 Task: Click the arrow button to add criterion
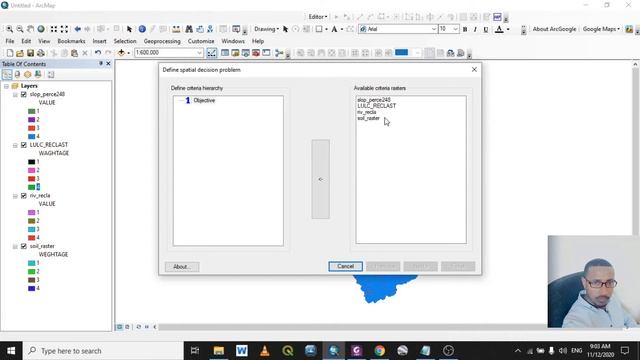coord(320,179)
